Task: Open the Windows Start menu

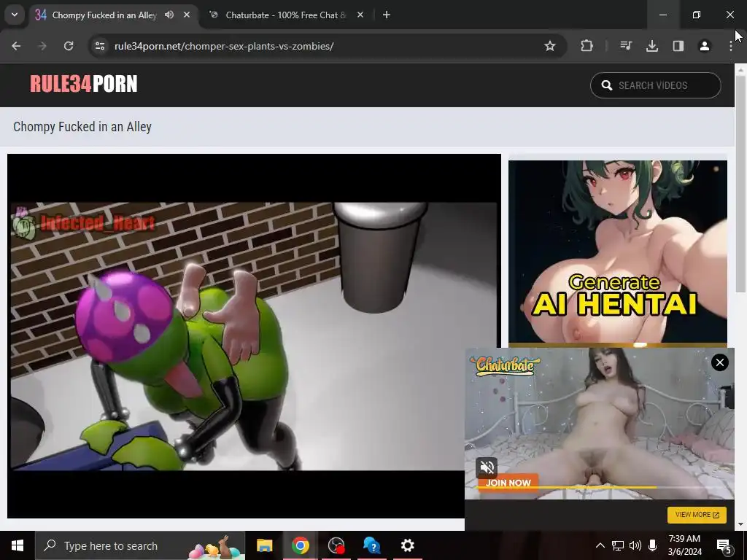Action: 18,545
